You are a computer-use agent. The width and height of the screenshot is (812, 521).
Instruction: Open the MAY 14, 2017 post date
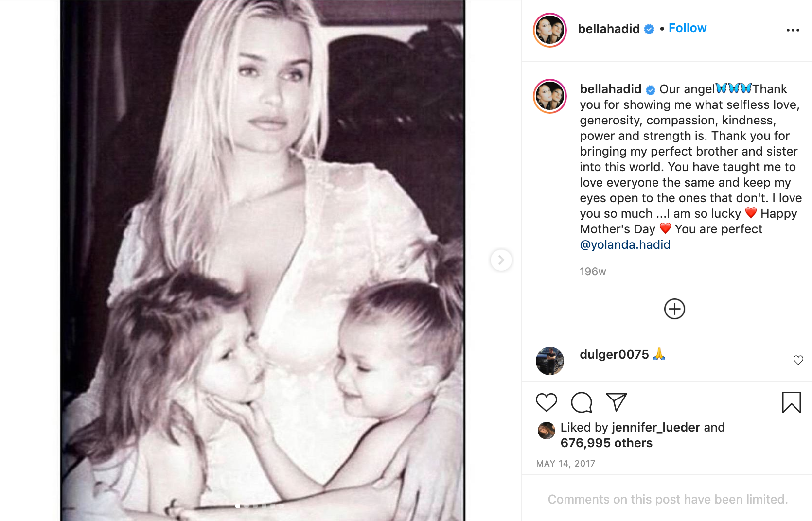pyautogui.click(x=565, y=464)
